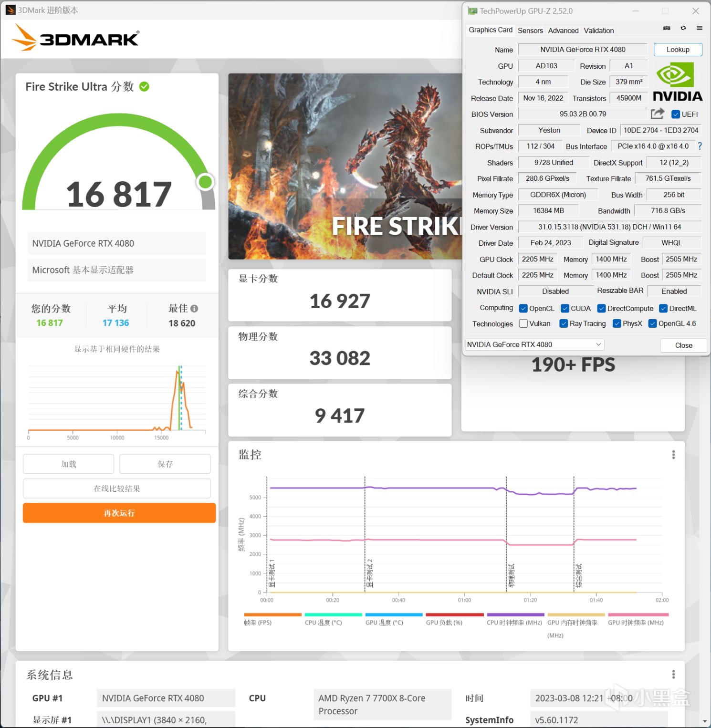The image size is (711, 728).
Task: Click the Fire Strike preview image
Action: click(345, 166)
